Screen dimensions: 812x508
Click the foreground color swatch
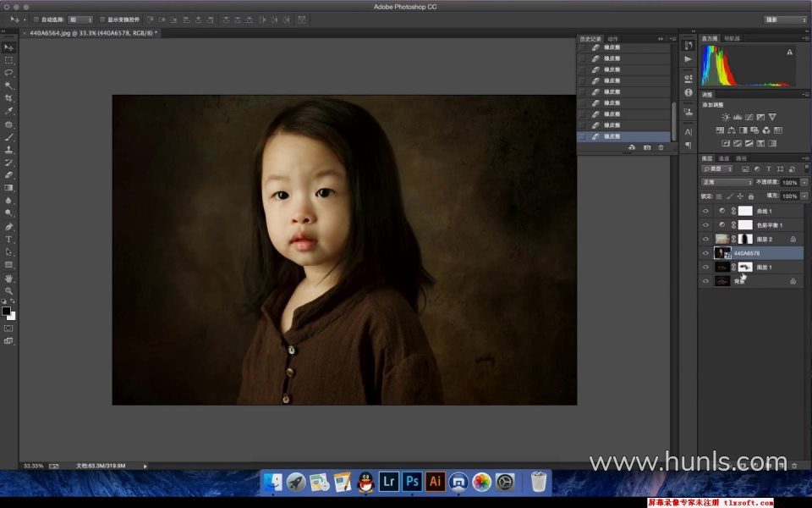click(7, 312)
